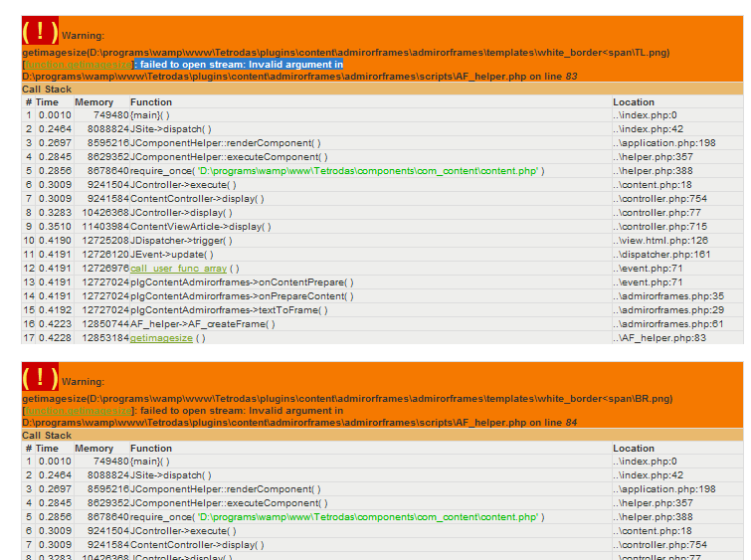This screenshot has width=751, height=560.
Task: Click green content.php path in first table
Action: (368, 171)
